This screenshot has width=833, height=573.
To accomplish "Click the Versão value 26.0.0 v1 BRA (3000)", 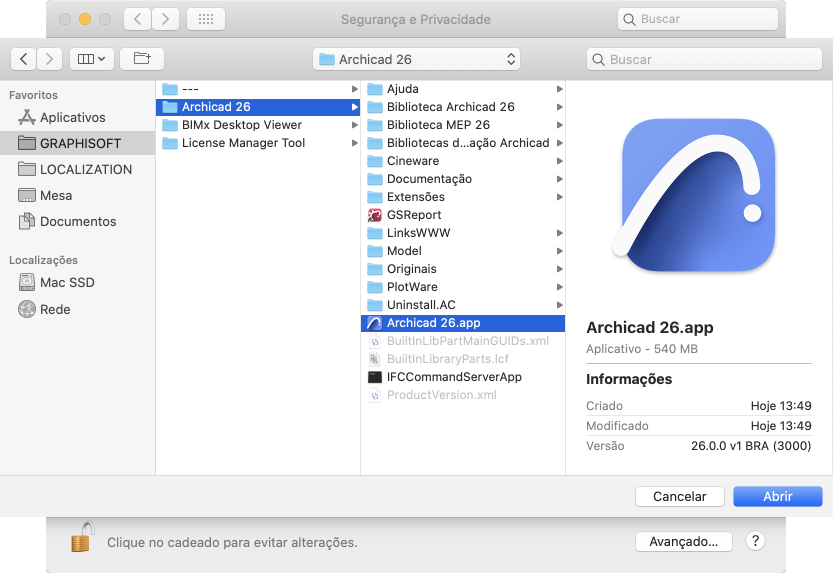I will pyautogui.click(x=751, y=446).
